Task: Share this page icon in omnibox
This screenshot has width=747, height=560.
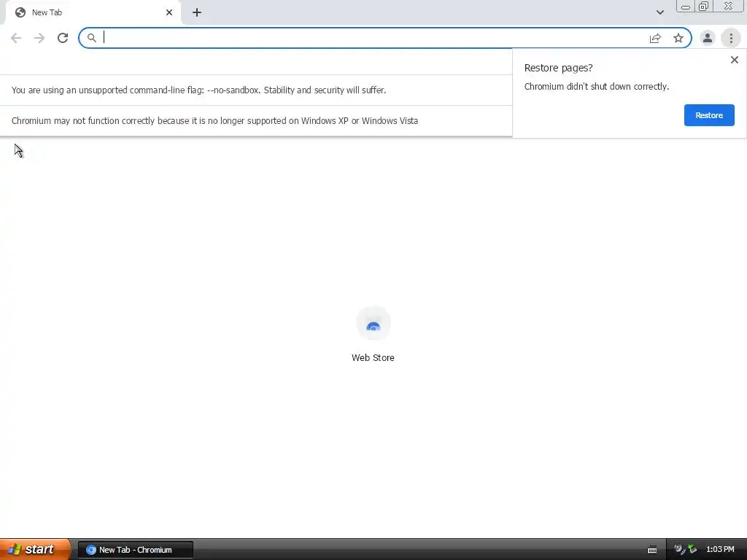Action: point(655,38)
